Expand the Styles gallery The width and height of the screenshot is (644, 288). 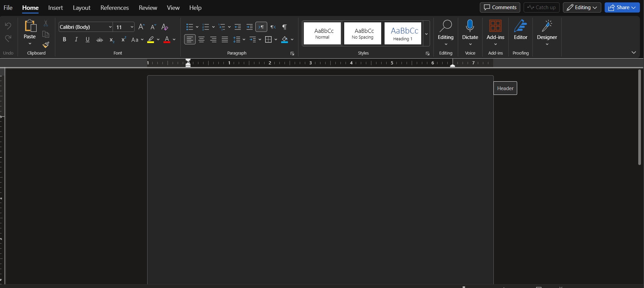pyautogui.click(x=426, y=34)
